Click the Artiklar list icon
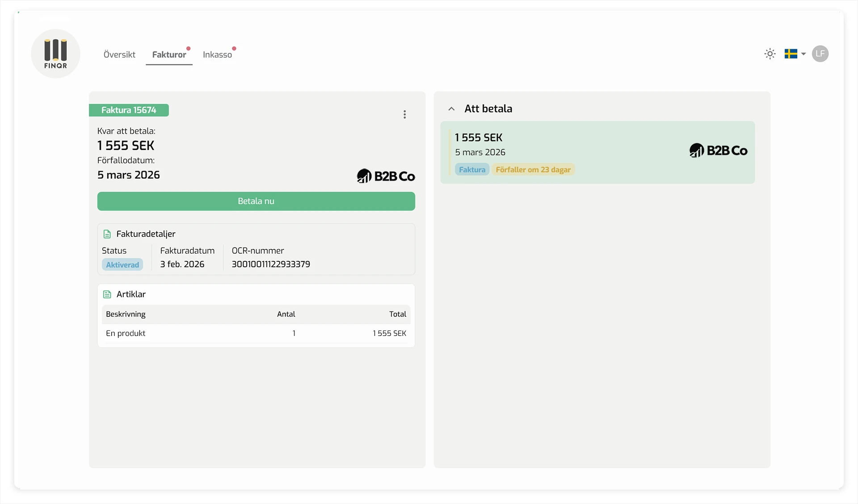 pos(107,294)
